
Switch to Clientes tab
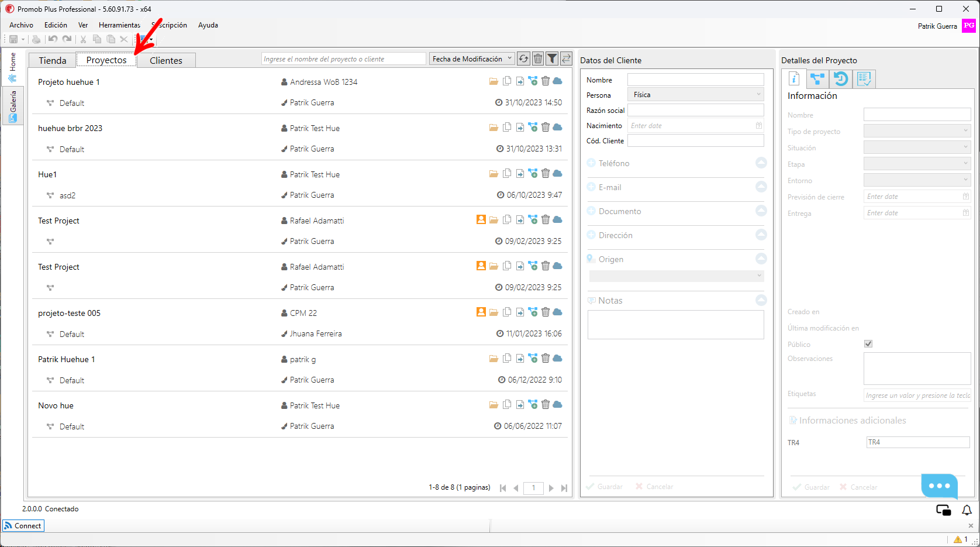(166, 60)
